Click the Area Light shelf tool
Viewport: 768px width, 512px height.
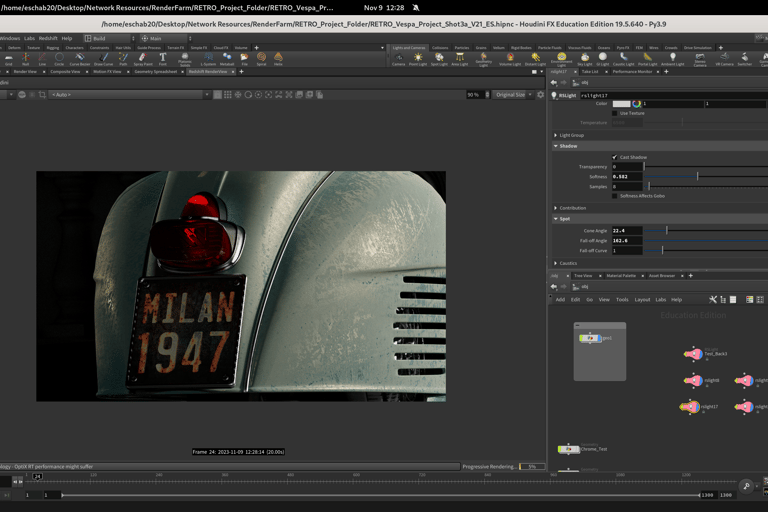[460, 59]
